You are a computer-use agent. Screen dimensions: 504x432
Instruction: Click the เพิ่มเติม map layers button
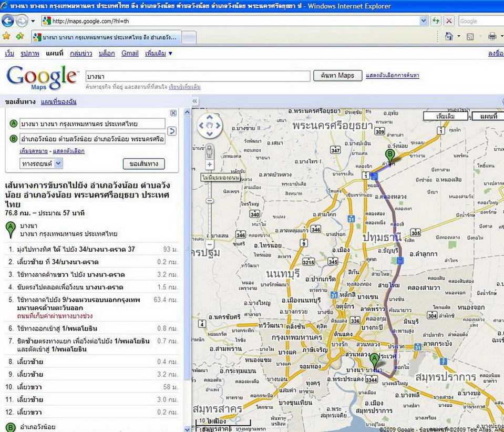click(x=446, y=116)
